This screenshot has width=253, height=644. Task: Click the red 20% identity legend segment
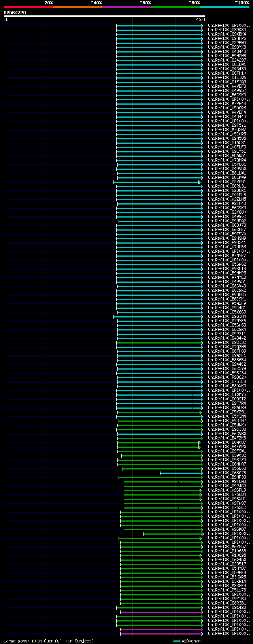pyautogui.click(x=28, y=7)
